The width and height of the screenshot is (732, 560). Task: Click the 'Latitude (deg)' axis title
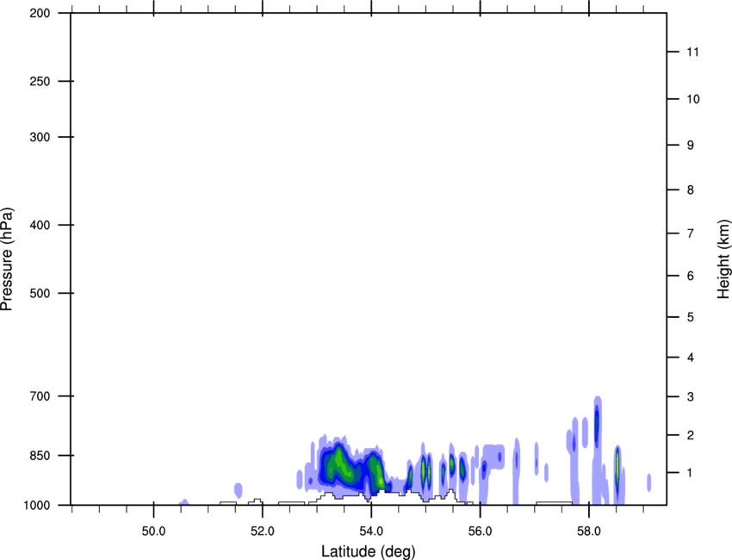tap(369, 551)
